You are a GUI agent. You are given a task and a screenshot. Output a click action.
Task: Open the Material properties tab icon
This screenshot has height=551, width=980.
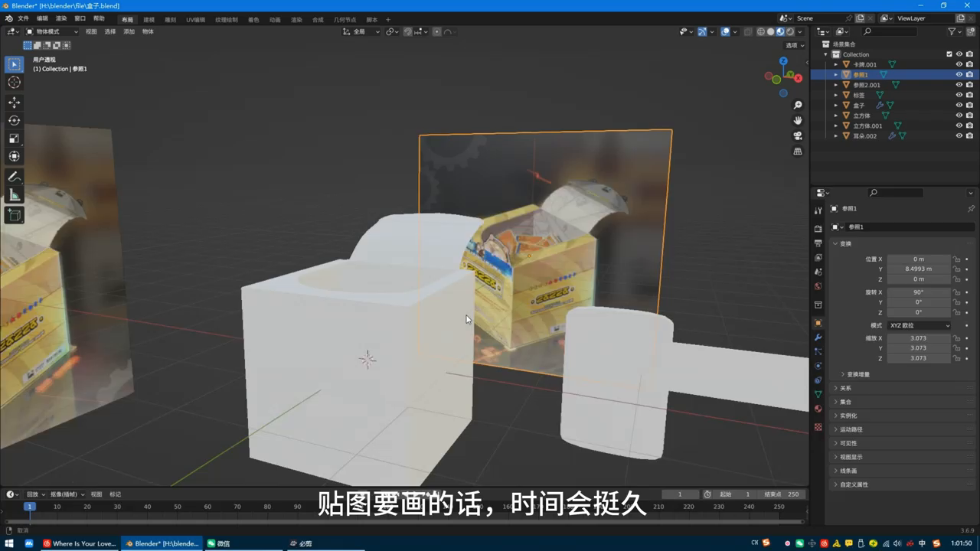point(818,409)
